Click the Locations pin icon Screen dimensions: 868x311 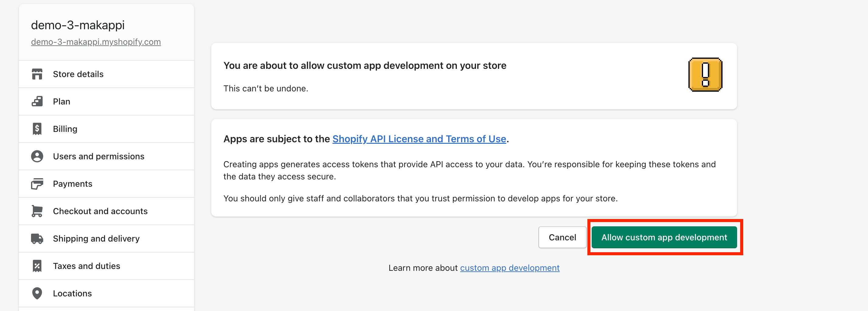pos(37,293)
